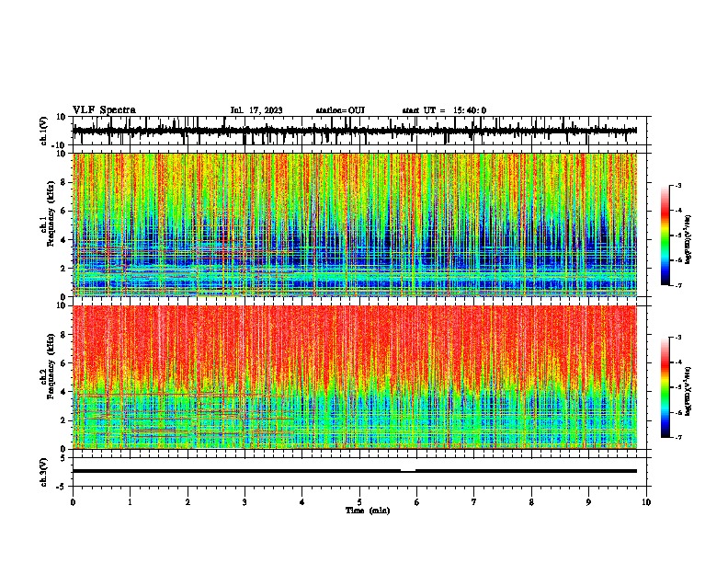Click the '-3' label on the ch.1 colorbar
The width and height of the screenshot is (728, 563).
[x=677, y=186]
